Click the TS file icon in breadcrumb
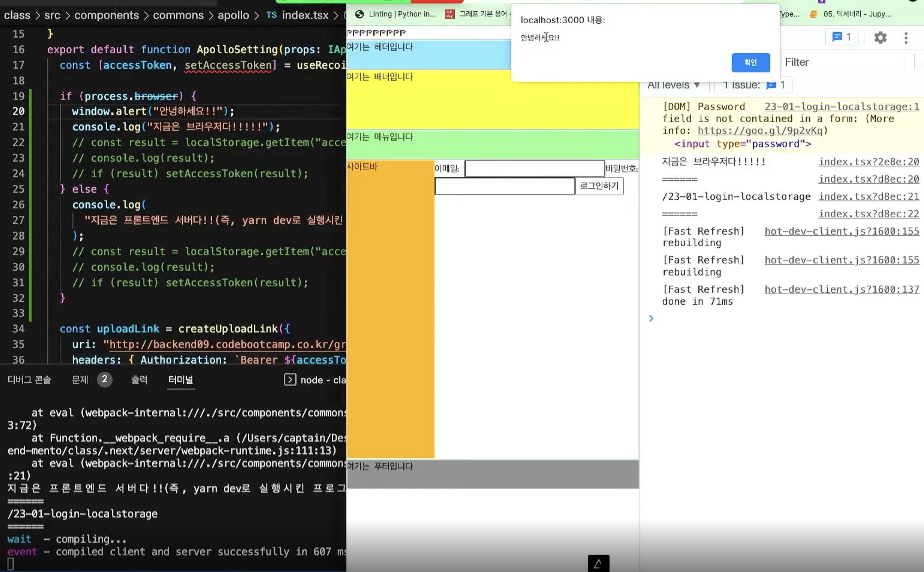The height and width of the screenshot is (572, 924). (271, 15)
